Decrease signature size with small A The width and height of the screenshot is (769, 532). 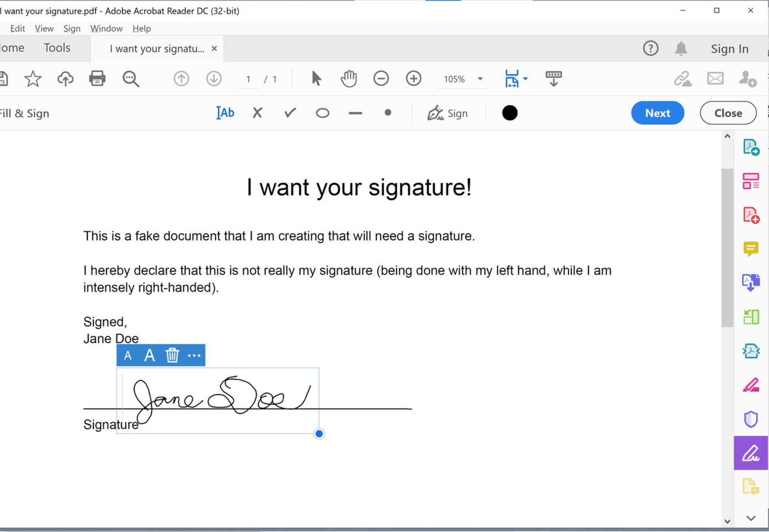[128, 355]
